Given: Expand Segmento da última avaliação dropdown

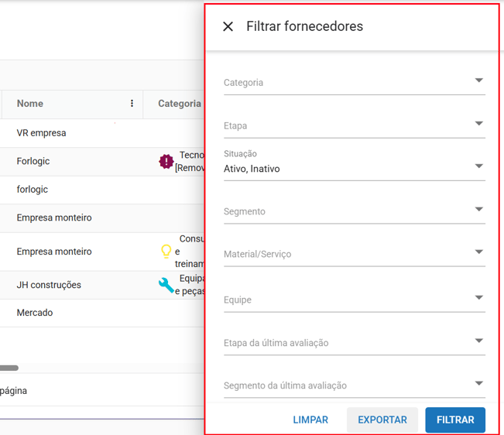Looking at the screenshot, I should (x=354, y=385).
